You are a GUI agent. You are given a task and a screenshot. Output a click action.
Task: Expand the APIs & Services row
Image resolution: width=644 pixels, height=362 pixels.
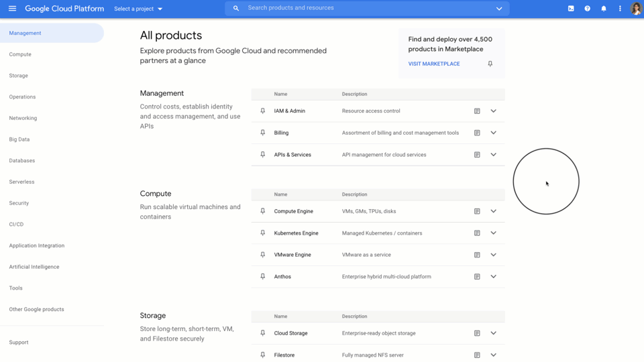(493, 155)
